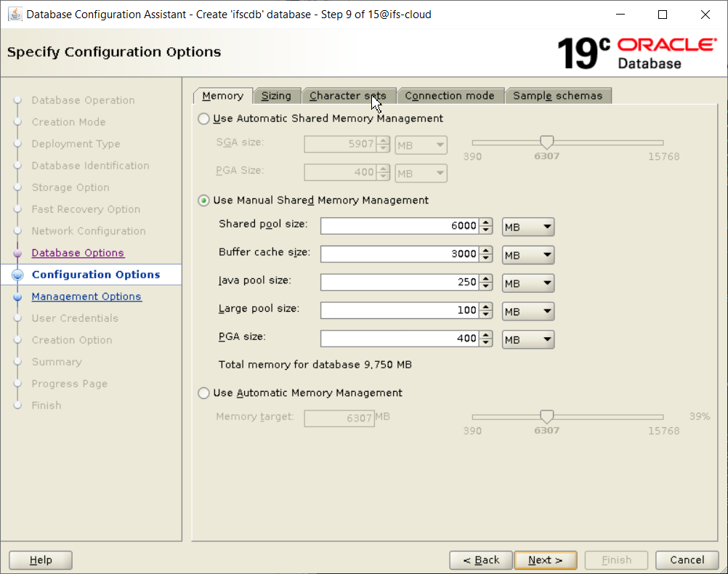Click the Help button
The height and width of the screenshot is (574, 728).
coord(41,560)
